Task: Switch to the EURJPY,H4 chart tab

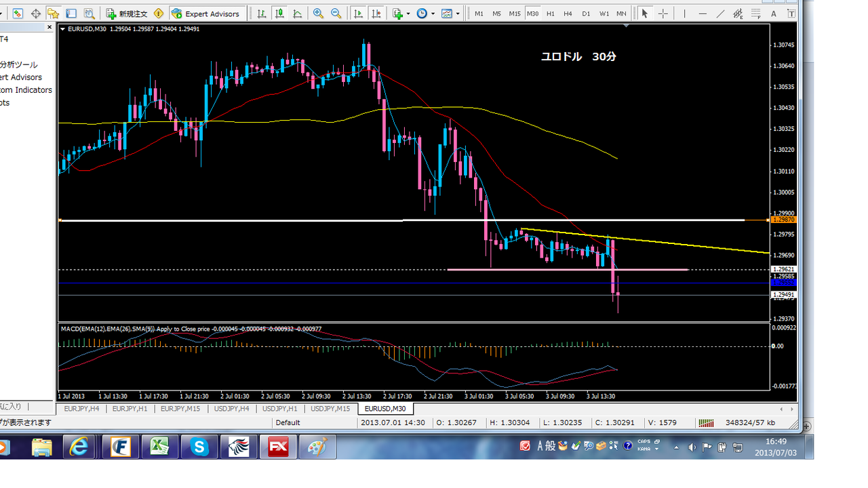Action: click(x=81, y=409)
